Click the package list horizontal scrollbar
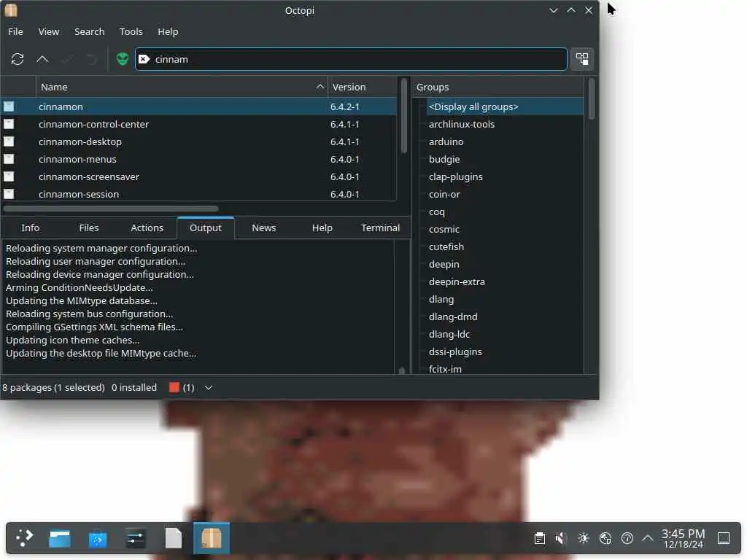Image resolution: width=747 pixels, height=560 pixels. (x=111, y=208)
